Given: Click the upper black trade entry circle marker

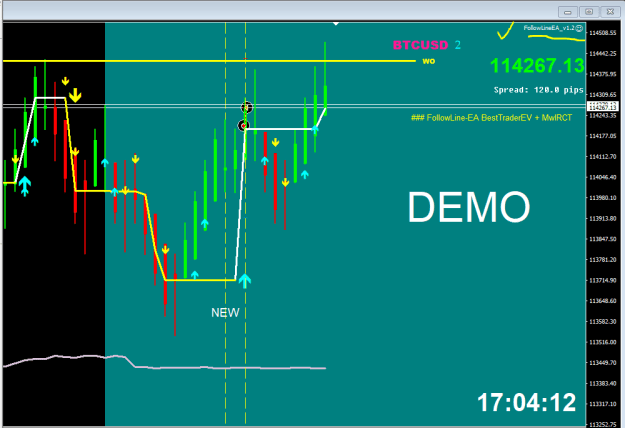Looking at the screenshot, I should [x=247, y=108].
